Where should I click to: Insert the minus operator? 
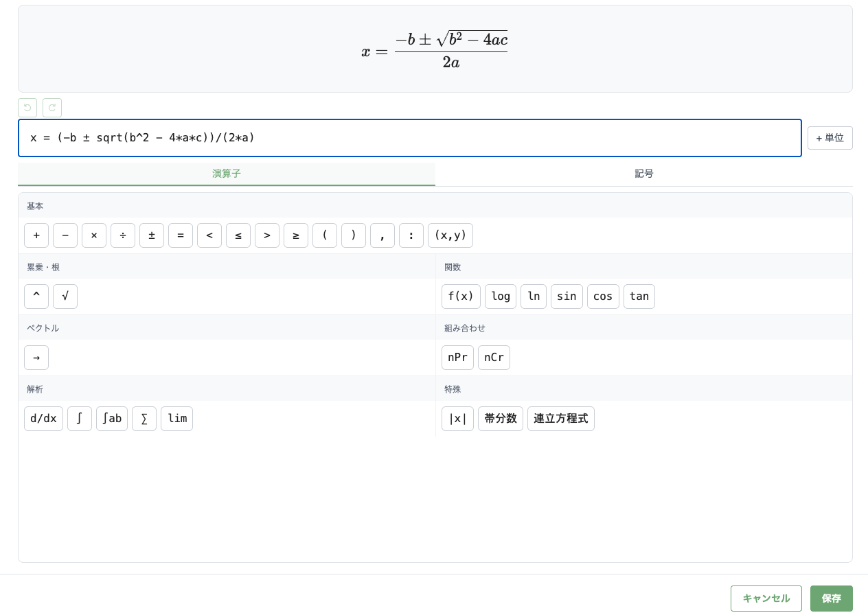coord(65,235)
